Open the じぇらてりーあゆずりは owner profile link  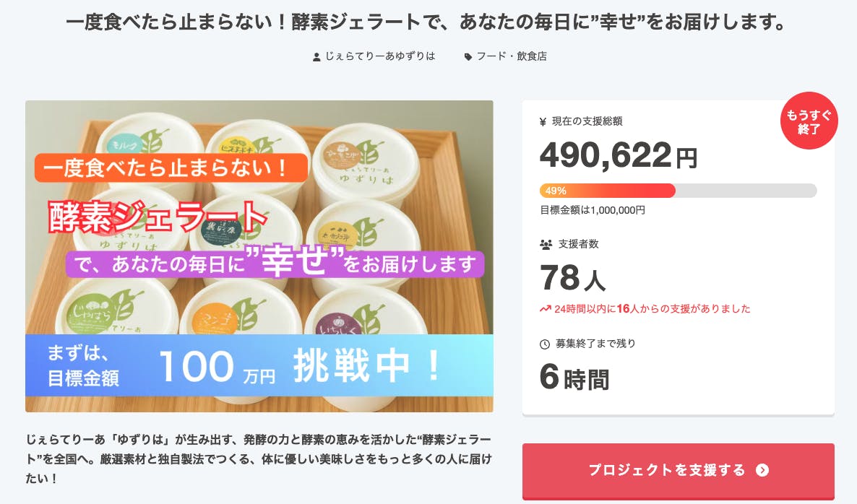[379, 56]
